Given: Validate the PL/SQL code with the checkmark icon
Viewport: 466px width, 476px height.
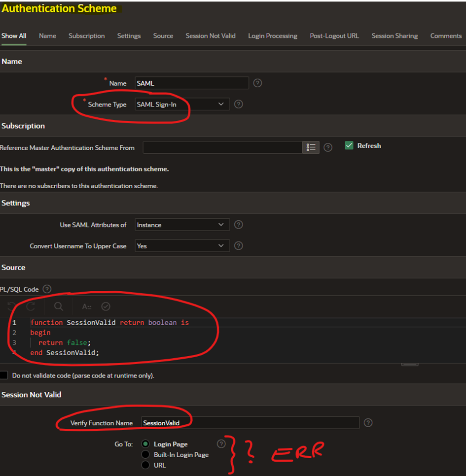Looking at the screenshot, I should tap(106, 306).
